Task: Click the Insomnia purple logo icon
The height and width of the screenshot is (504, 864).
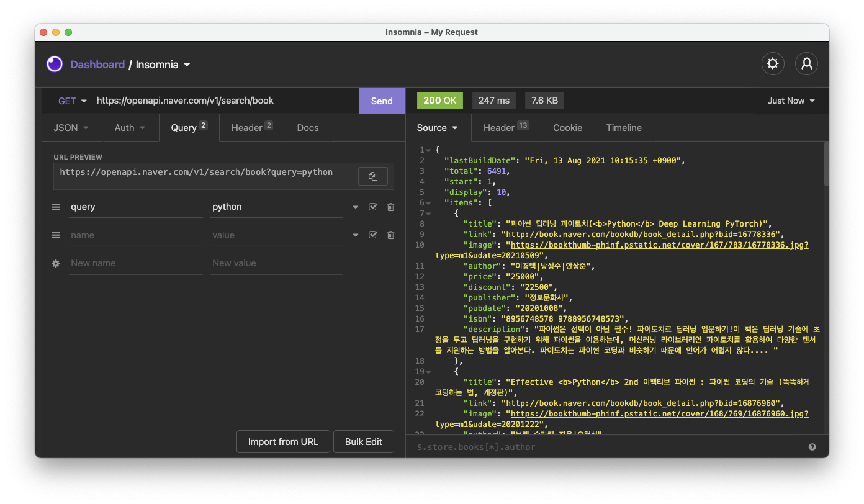Action: (x=55, y=64)
